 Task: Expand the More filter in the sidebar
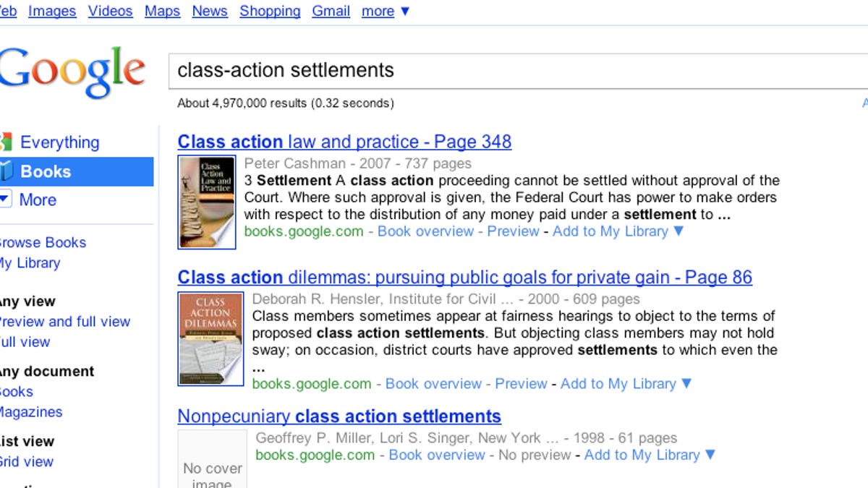pos(6,200)
